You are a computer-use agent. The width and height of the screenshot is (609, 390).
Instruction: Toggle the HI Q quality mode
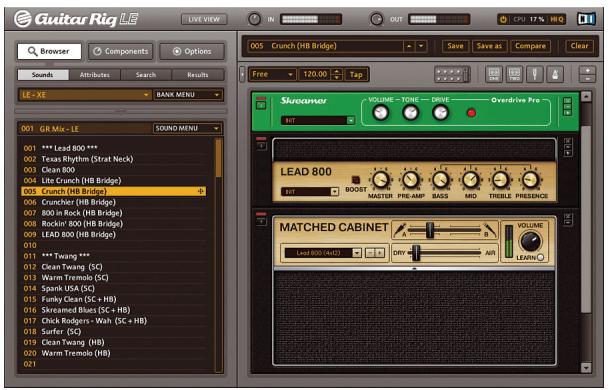tap(557, 19)
